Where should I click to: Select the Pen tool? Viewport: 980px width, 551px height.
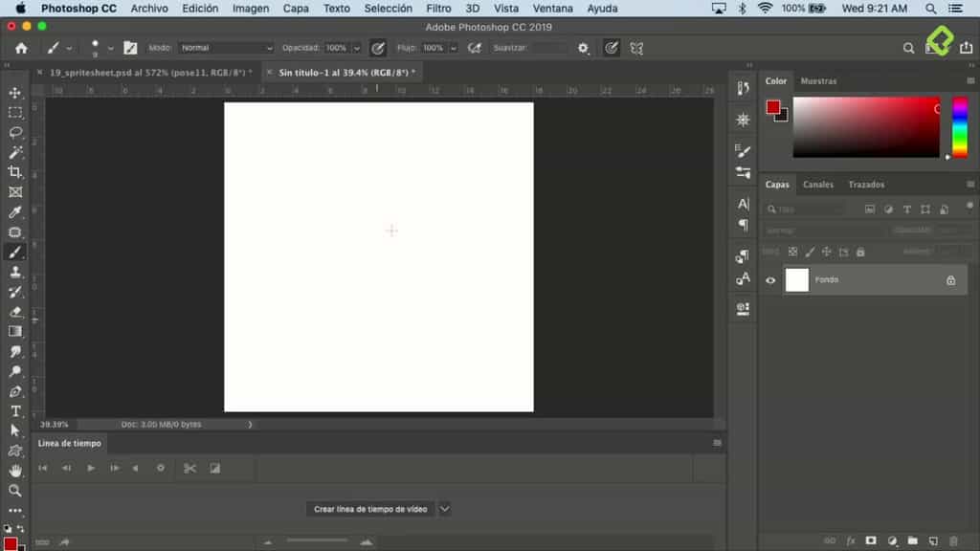click(15, 391)
